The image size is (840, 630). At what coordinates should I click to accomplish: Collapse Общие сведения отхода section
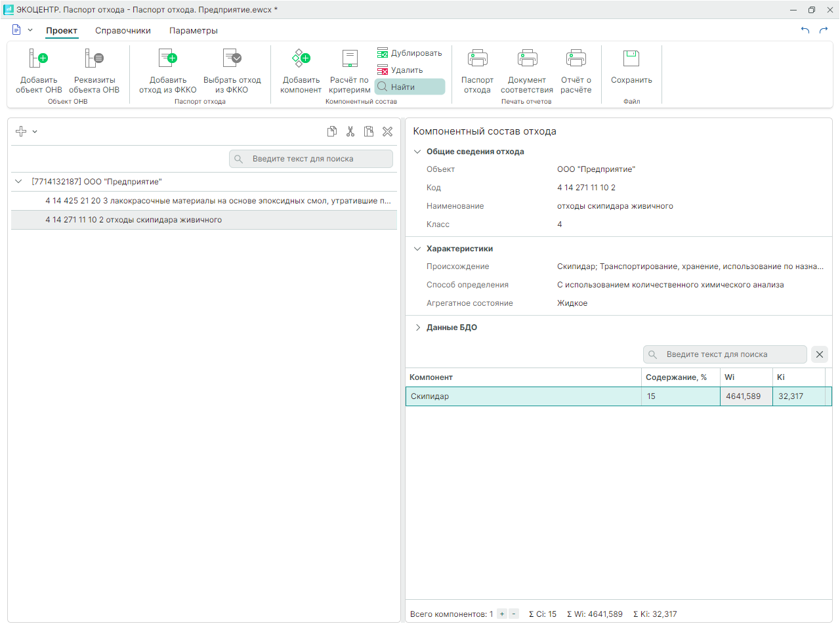pyautogui.click(x=417, y=152)
